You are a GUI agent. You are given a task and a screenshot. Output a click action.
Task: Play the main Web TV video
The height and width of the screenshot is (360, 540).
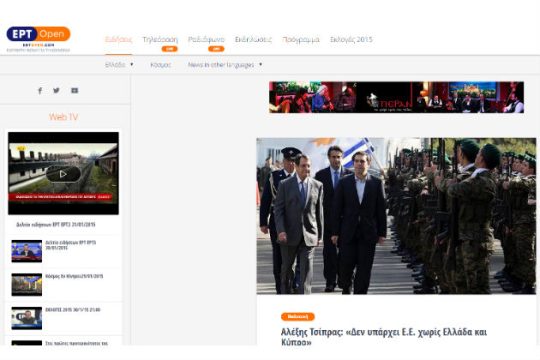click(x=63, y=174)
